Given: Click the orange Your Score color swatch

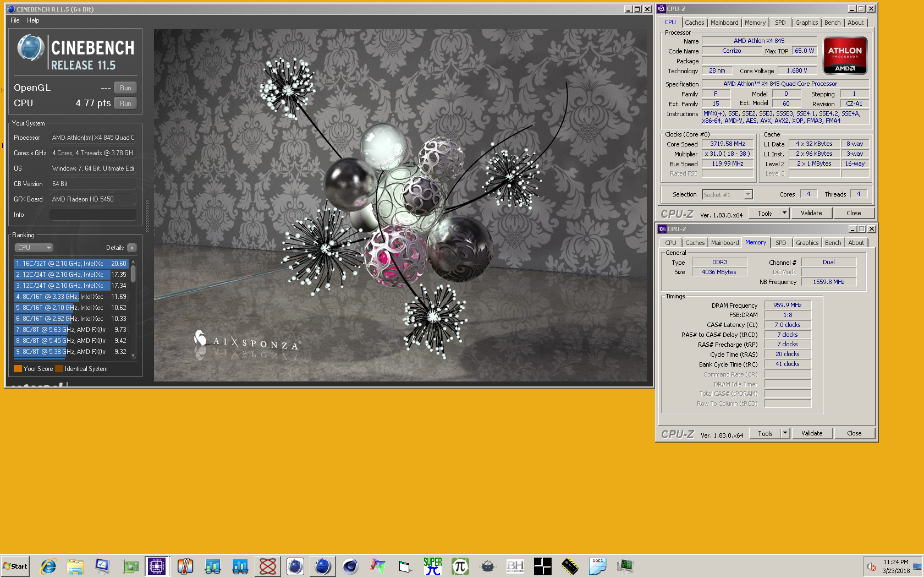Looking at the screenshot, I should tap(18, 369).
